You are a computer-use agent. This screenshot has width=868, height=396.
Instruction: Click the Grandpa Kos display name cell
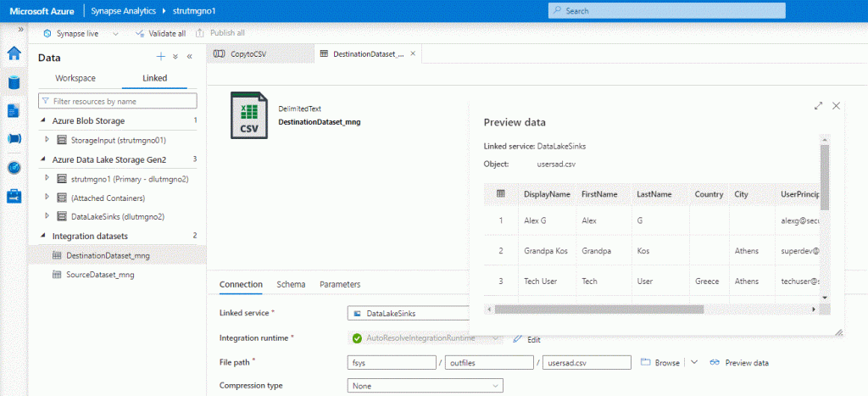pos(547,251)
